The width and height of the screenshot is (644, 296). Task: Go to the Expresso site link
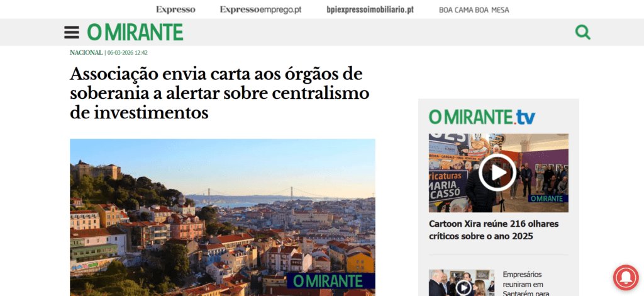click(175, 9)
